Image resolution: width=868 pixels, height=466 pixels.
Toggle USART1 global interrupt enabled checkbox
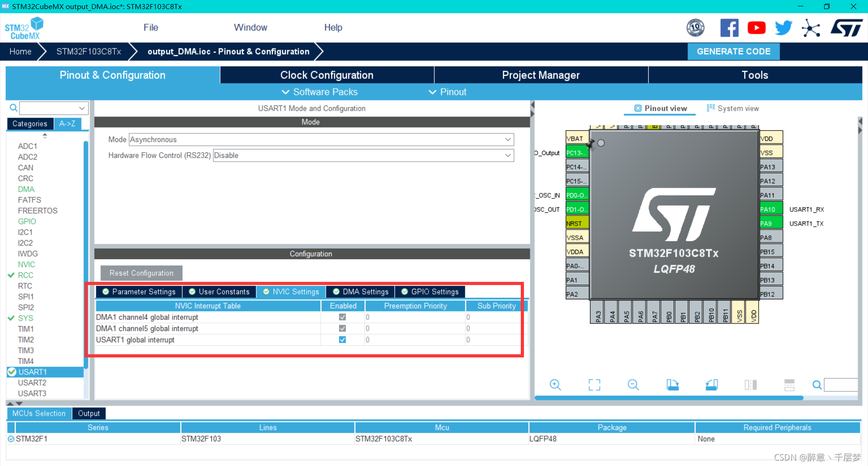pyautogui.click(x=343, y=340)
